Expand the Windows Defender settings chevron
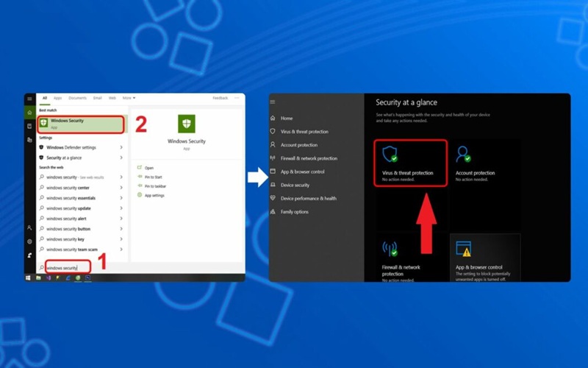The image size is (588, 368). 121,147
